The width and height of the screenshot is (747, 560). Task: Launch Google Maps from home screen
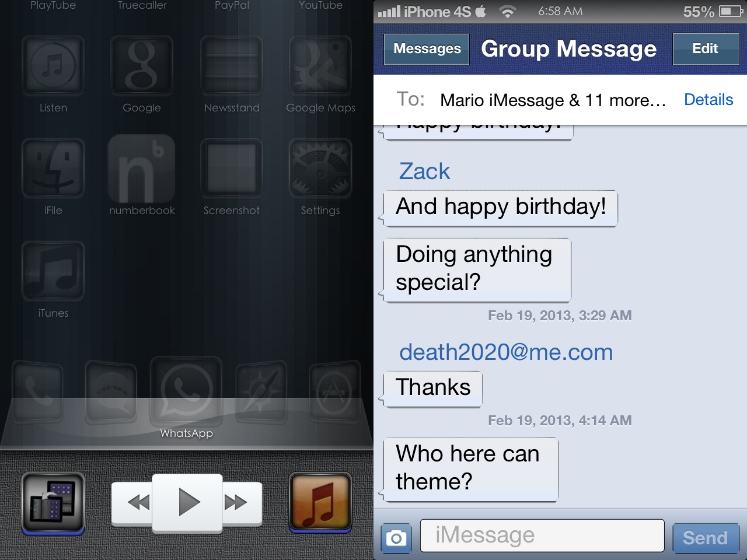tap(320, 66)
